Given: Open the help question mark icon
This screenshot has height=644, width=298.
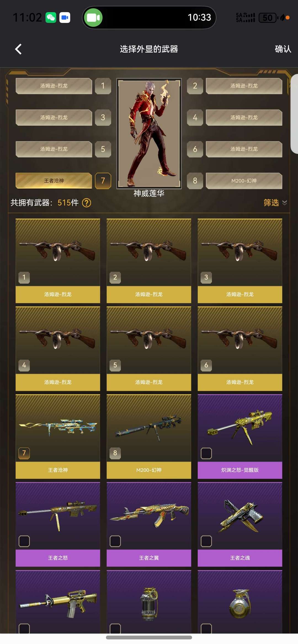Looking at the screenshot, I should click(86, 203).
